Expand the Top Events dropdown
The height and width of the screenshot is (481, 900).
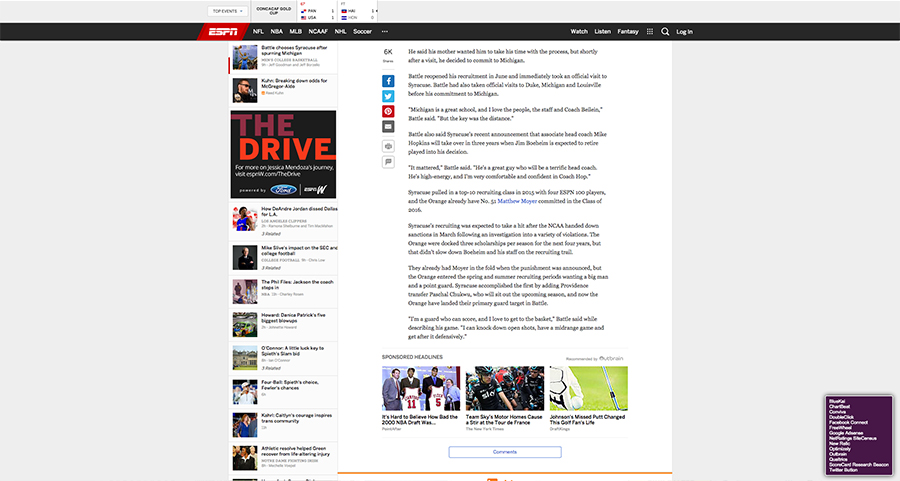227,11
